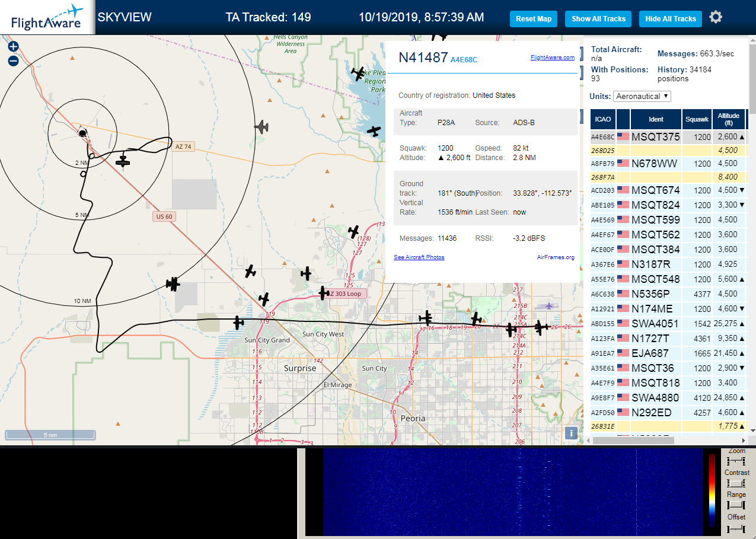Click US flag icon in EJA687 row

(x=623, y=353)
